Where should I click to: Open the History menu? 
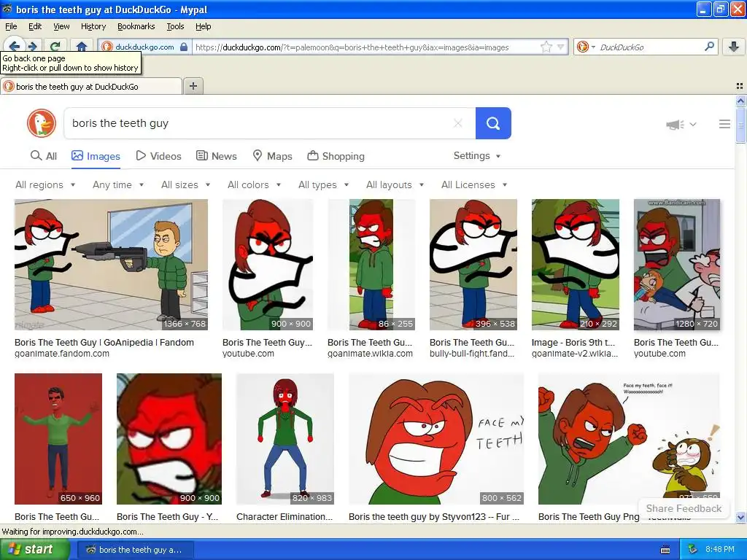coord(93,27)
